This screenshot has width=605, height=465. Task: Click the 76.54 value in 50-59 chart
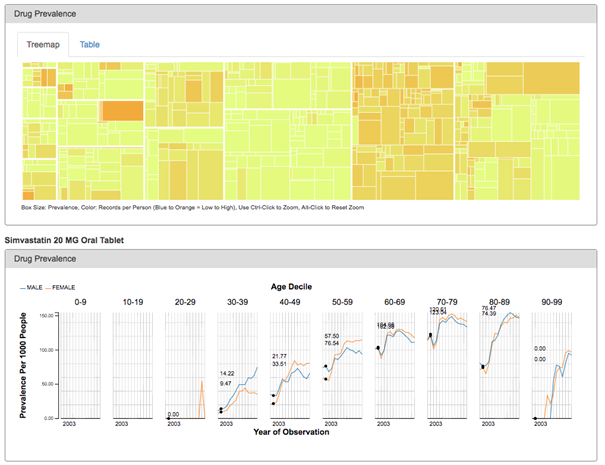[x=332, y=343]
